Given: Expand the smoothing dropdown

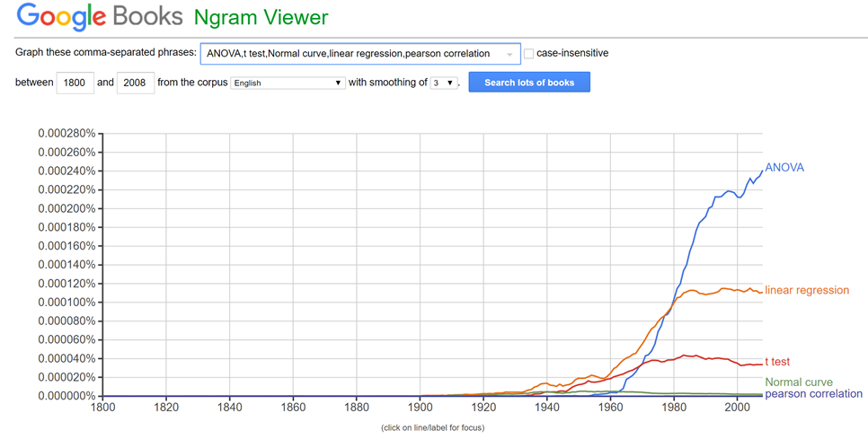Looking at the screenshot, I should coord(443,83).
